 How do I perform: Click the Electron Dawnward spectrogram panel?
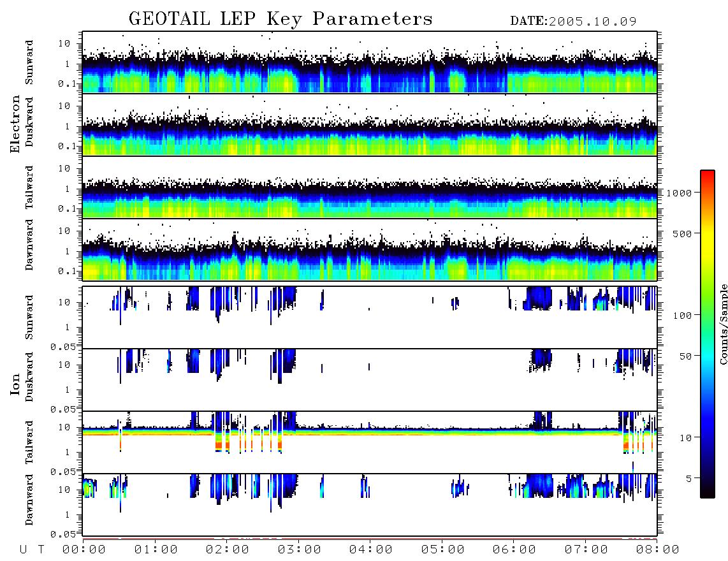pyautogui.click(x=370, y=250)
